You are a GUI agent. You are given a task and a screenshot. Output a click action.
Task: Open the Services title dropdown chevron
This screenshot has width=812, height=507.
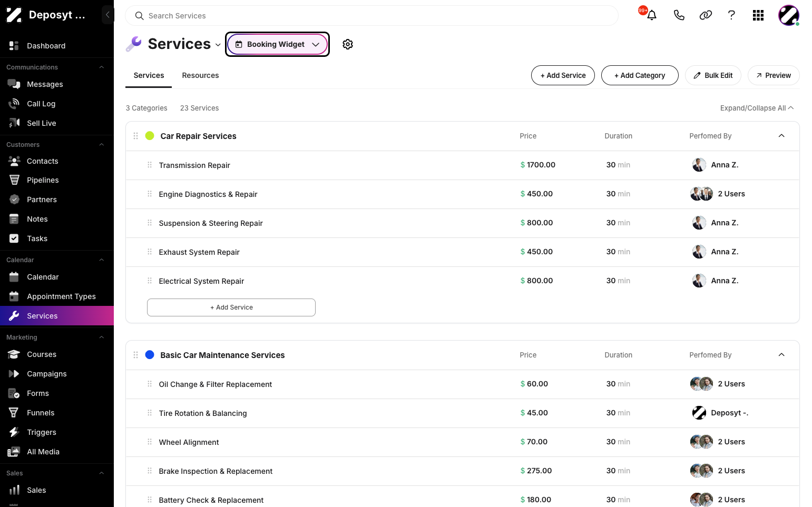218,45
